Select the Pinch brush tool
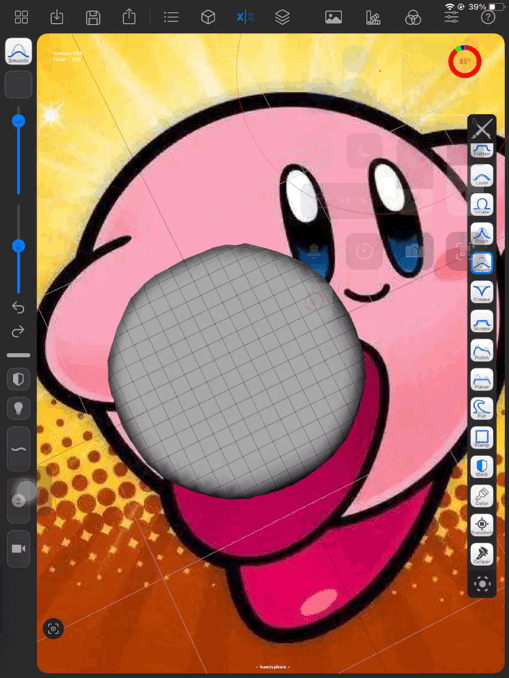 point(482,234)
